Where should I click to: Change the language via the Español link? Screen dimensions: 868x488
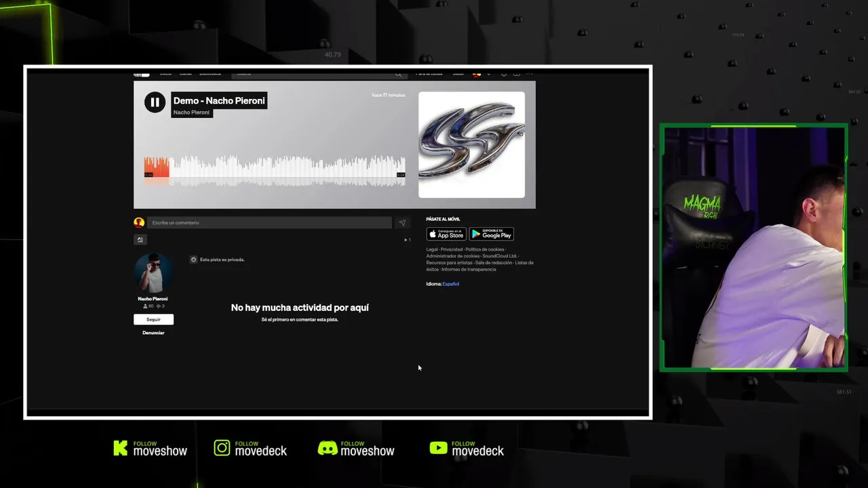(451, 284)
